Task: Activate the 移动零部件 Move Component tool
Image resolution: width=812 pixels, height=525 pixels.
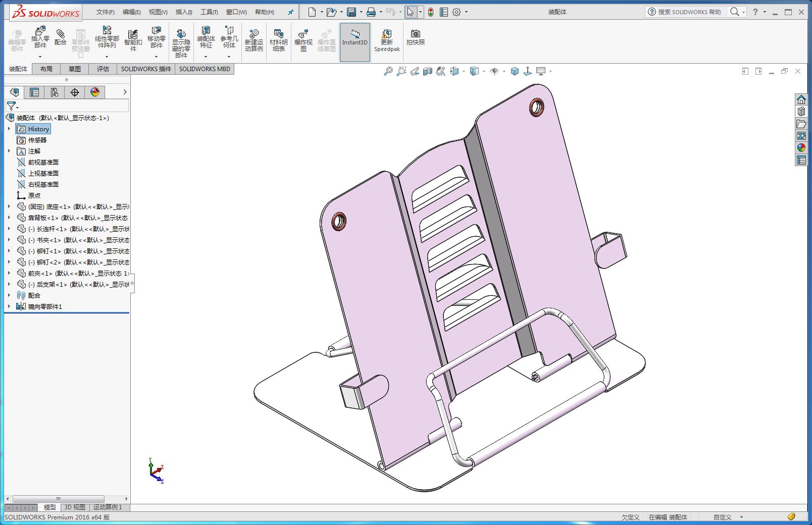Action: 157,37
